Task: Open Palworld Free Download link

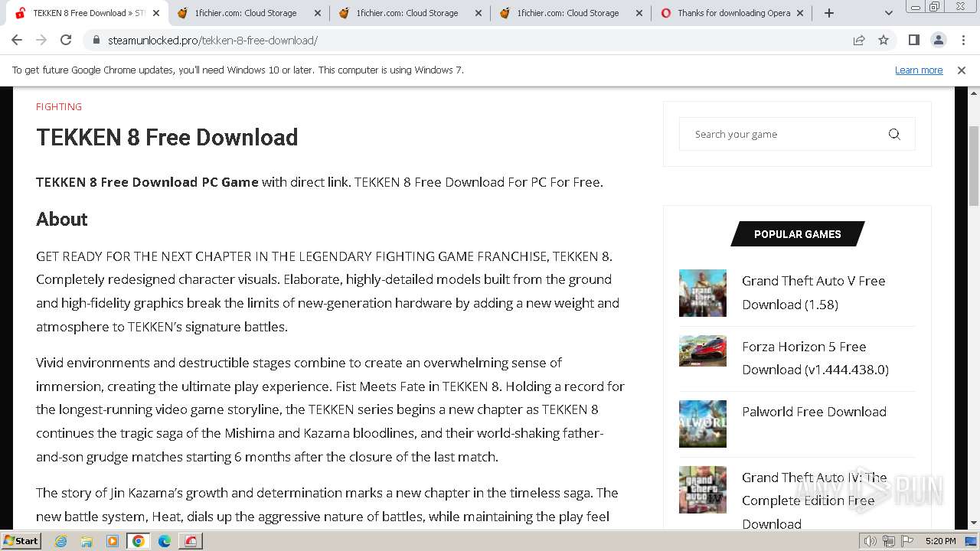Action: (814, 412)
